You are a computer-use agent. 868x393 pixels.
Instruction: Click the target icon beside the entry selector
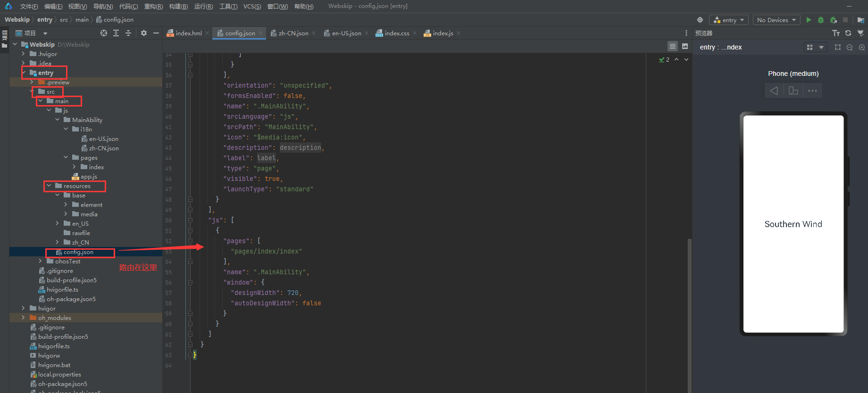point(700,20)
